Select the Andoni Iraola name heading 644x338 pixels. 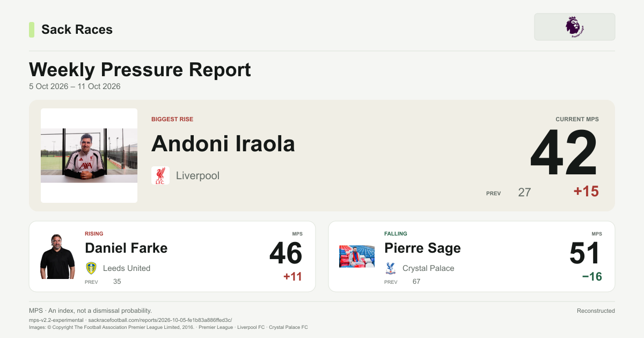click(223, 144)
